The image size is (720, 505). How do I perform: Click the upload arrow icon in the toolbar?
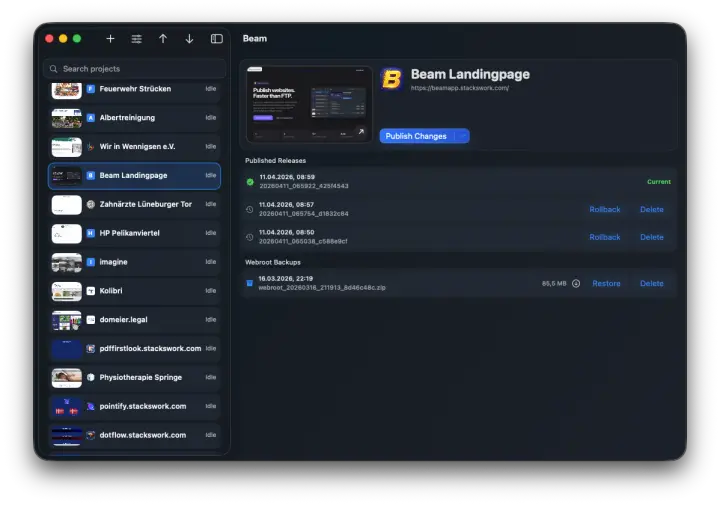click(x=163, y=39)
